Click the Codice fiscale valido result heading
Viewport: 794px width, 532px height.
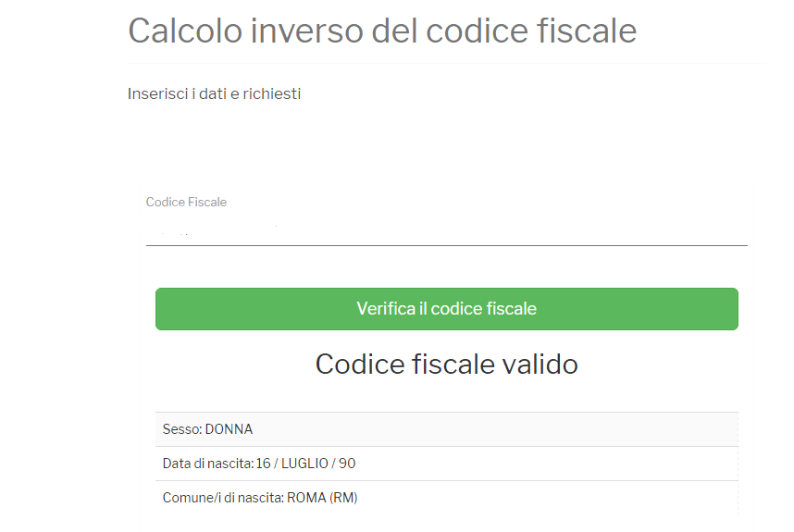tap(447, 364)
